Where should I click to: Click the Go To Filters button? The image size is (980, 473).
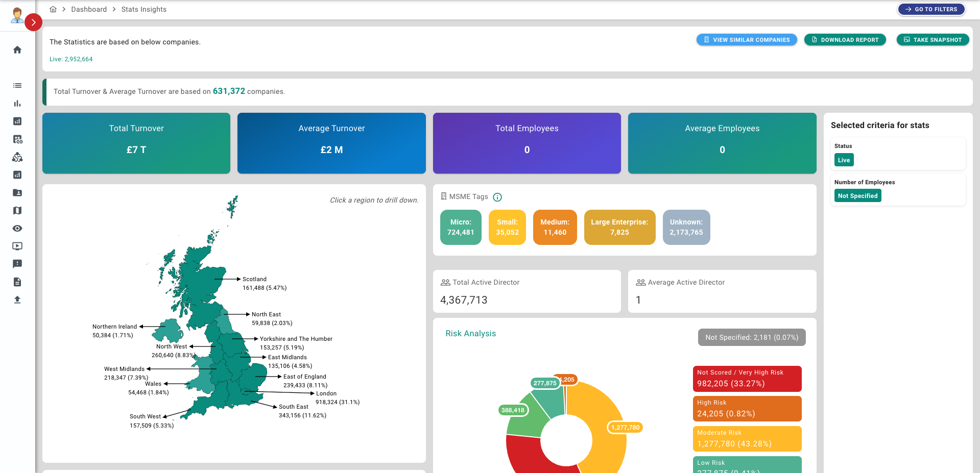coord(931,9)
